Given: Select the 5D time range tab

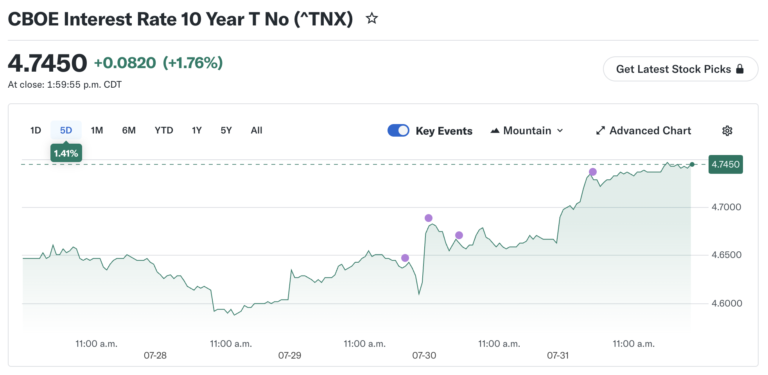Looking at the screenshot, I should click(66, 131).
